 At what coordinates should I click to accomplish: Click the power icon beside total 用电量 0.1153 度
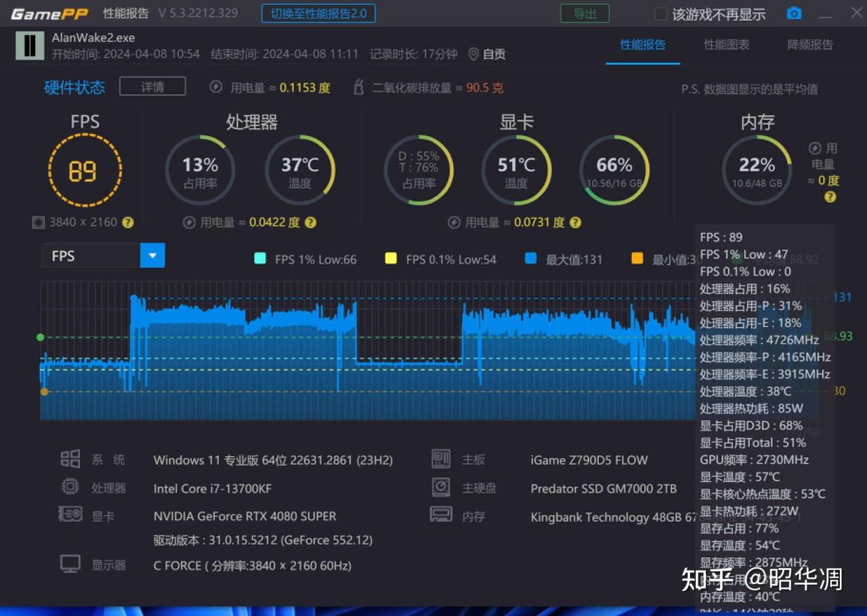216,87
